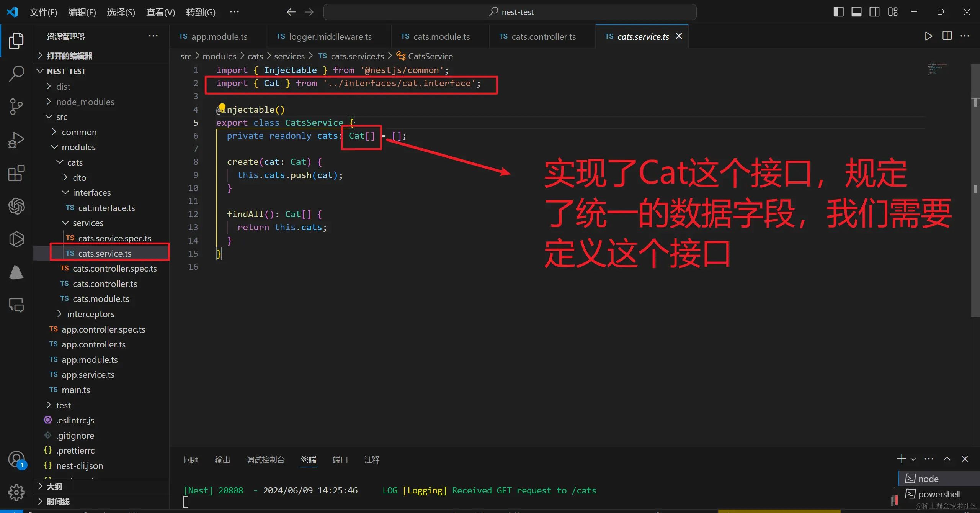Open the Source Control view
The height and width of the screenshot is (513, 980).
coord(16,107)
